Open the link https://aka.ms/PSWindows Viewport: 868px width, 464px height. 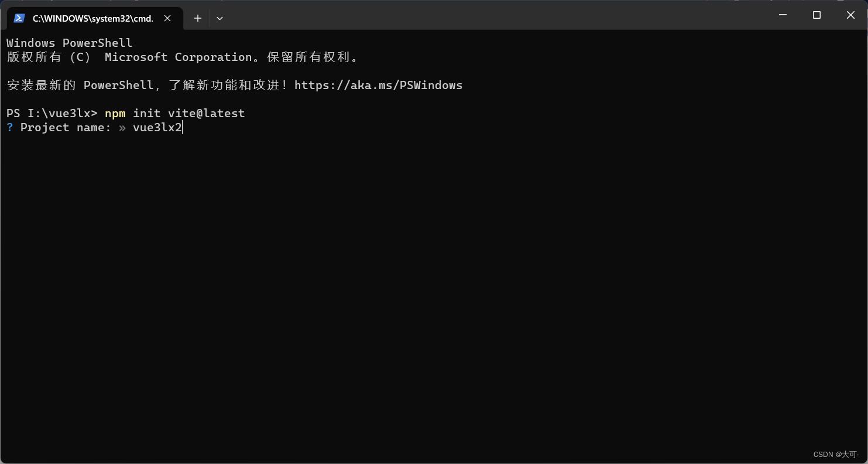click(378, 85)
